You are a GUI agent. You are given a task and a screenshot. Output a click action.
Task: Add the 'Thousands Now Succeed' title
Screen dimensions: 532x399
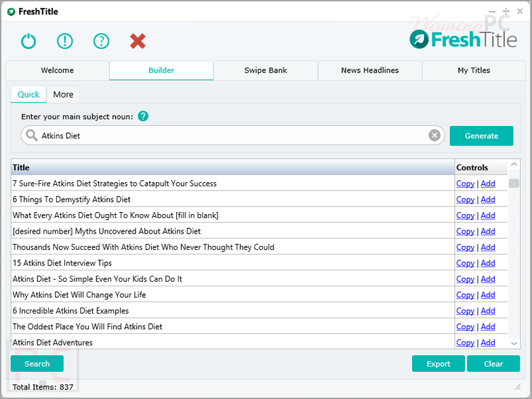(488, 247)
